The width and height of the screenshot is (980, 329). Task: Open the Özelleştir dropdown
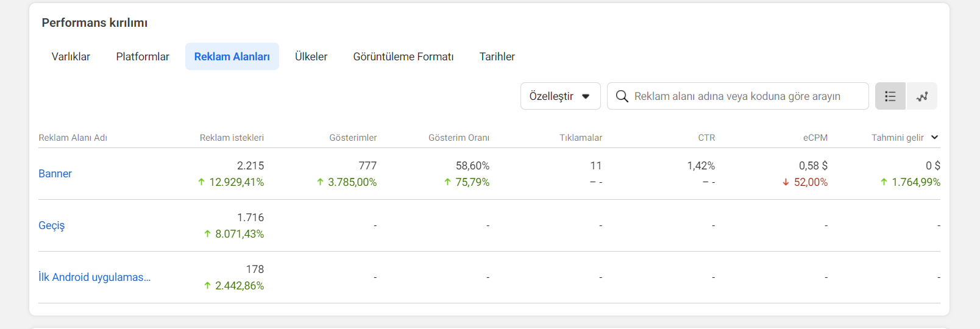[561, 96]
